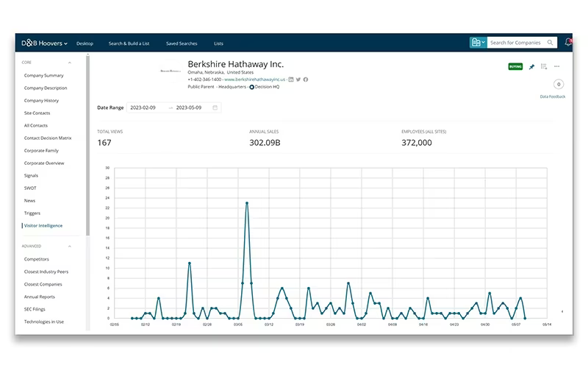Open the company search type selector
The width and height of the screenshot is (588, 368).
[478, 43]
